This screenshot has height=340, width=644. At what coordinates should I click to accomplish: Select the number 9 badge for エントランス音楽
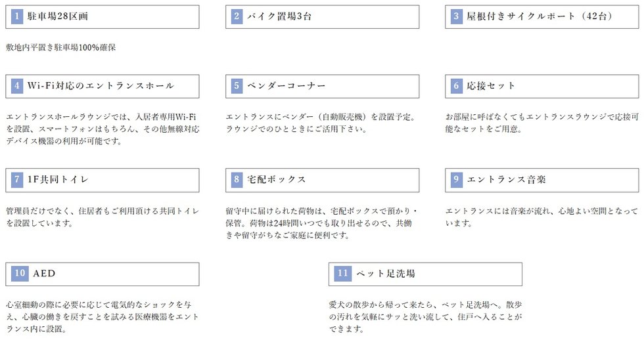click(457, 180)
